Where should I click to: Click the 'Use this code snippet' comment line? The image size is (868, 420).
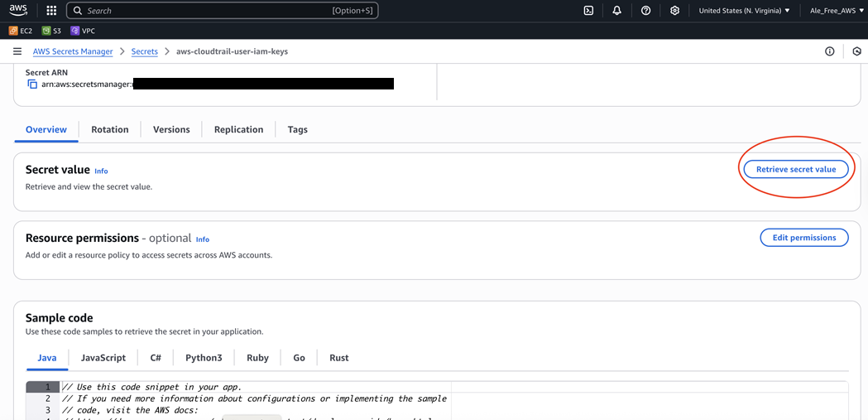[151, 387]
